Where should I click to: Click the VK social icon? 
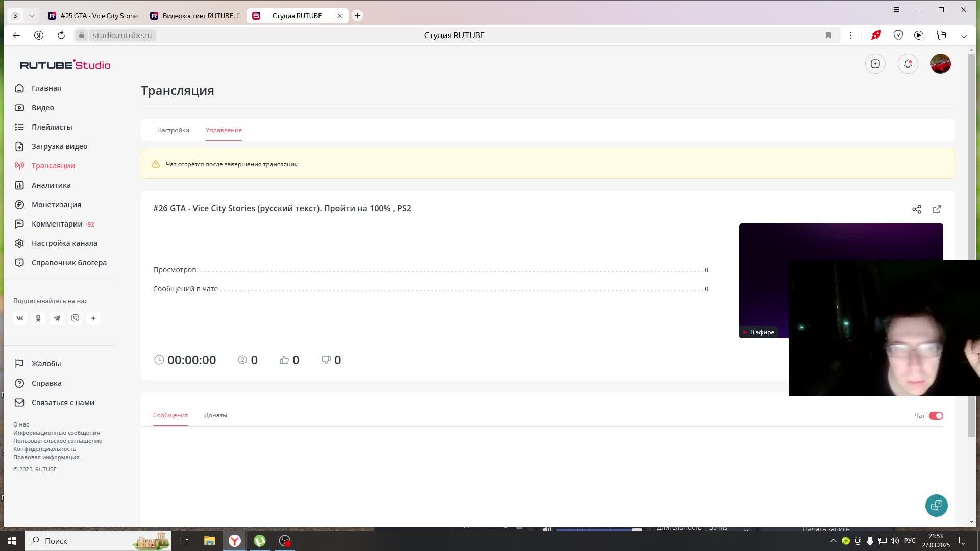(x=20, y=318)
